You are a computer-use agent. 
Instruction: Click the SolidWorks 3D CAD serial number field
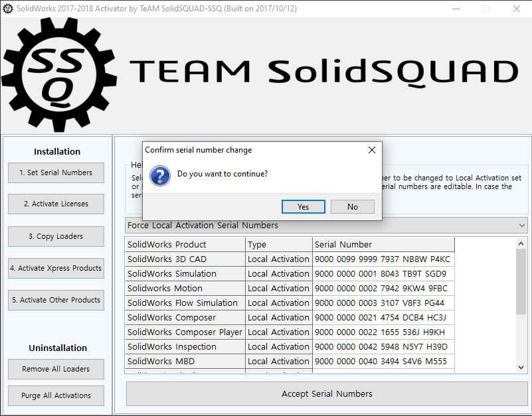tap(383, 259)
